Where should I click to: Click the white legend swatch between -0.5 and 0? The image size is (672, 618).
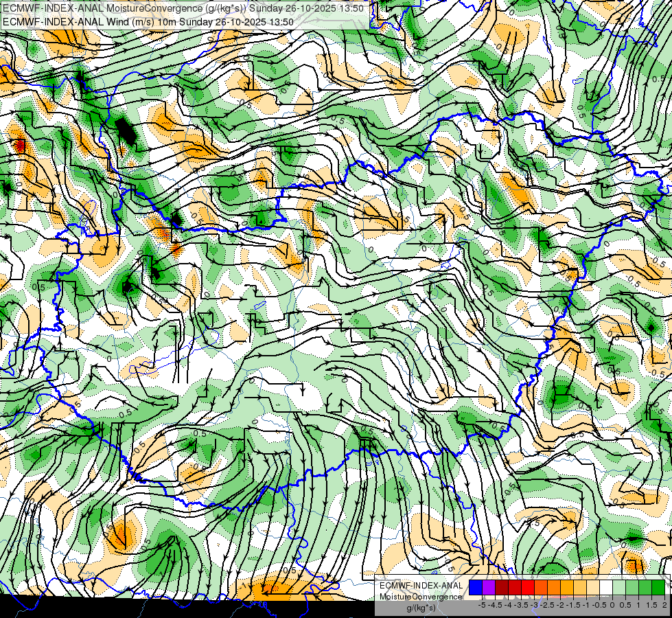pos(606,588)
